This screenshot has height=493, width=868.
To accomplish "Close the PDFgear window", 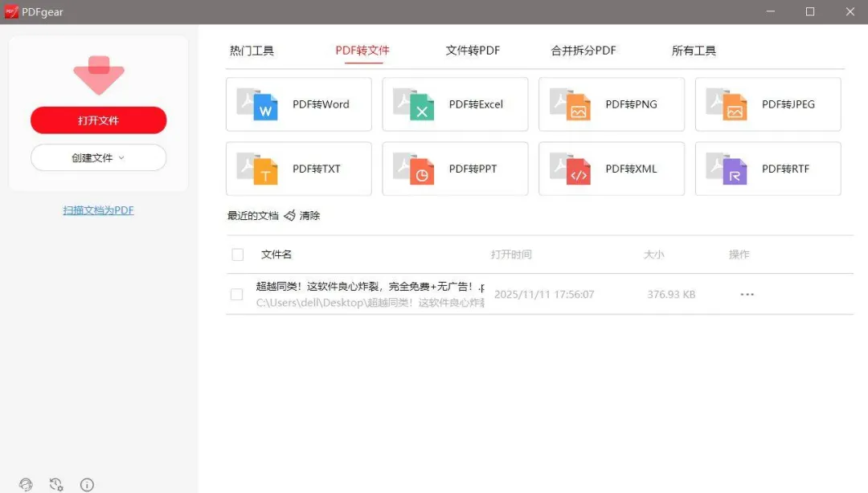I will click(x=850, y=11).
